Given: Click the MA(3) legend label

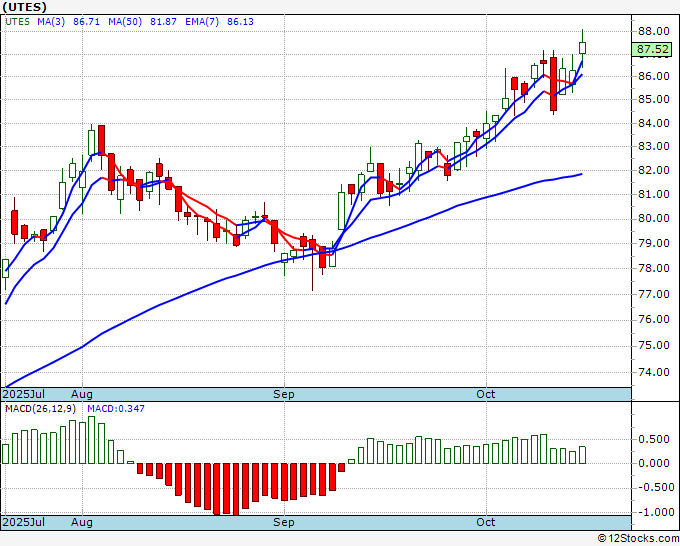Looking at the screenshot, I should tap(51, 22).
